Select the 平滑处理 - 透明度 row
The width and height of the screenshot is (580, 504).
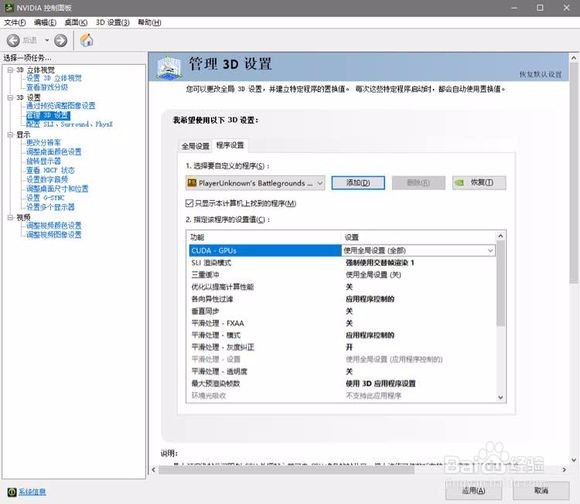click(x=342, y=372)
